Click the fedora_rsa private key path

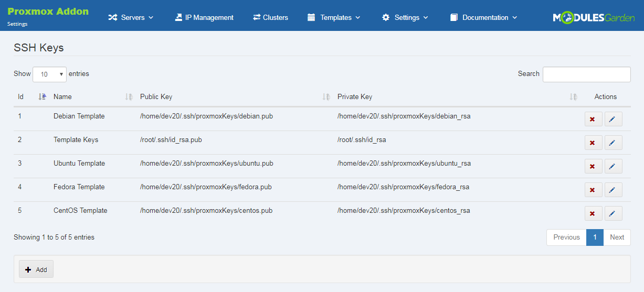pyautogui.click(x=403, y=187)
